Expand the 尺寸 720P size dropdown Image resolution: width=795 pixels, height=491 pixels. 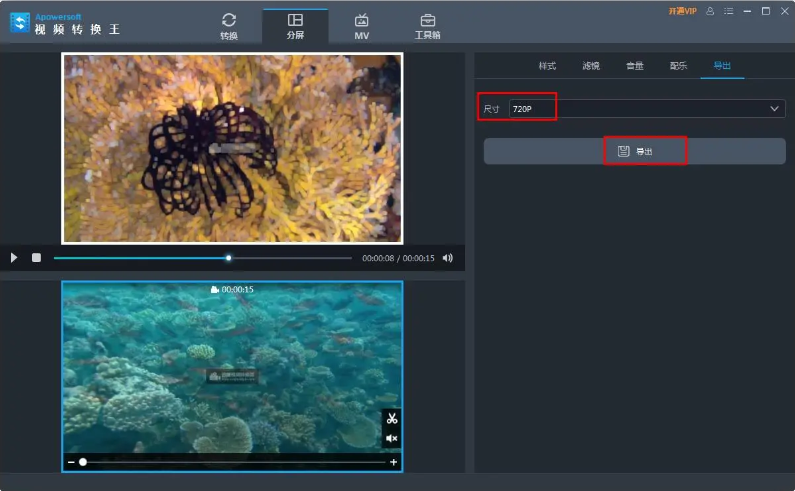(x=774, y=108)
